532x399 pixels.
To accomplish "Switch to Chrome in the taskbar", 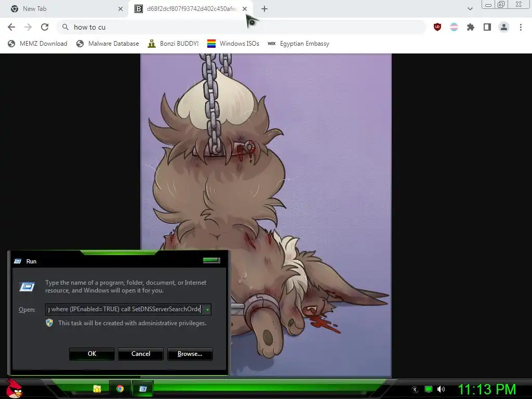I will tap(120, 389).
